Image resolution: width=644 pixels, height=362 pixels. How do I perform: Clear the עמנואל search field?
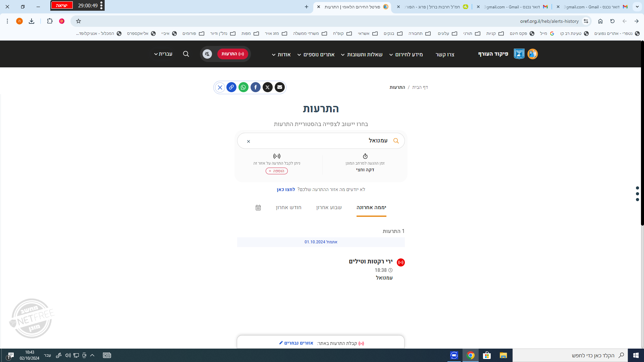249,141
